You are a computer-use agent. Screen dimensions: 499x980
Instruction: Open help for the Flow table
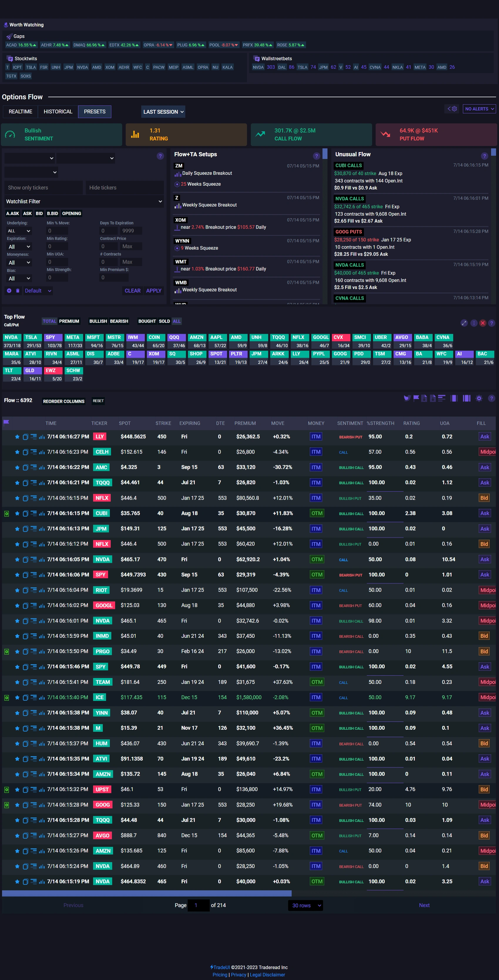point(491,398)
